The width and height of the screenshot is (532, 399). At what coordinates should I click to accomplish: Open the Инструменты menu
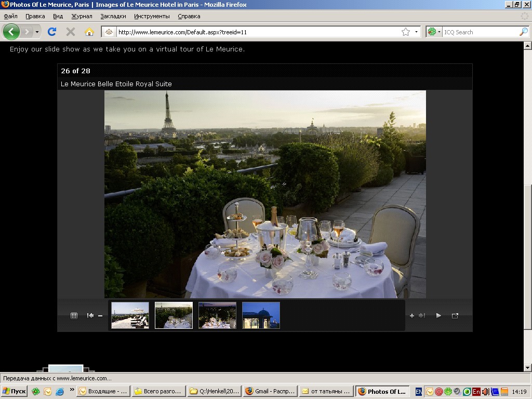[152, 16]
